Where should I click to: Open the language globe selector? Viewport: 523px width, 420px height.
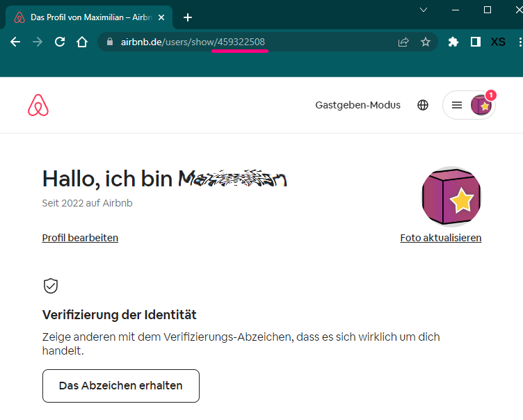point(423,105)
